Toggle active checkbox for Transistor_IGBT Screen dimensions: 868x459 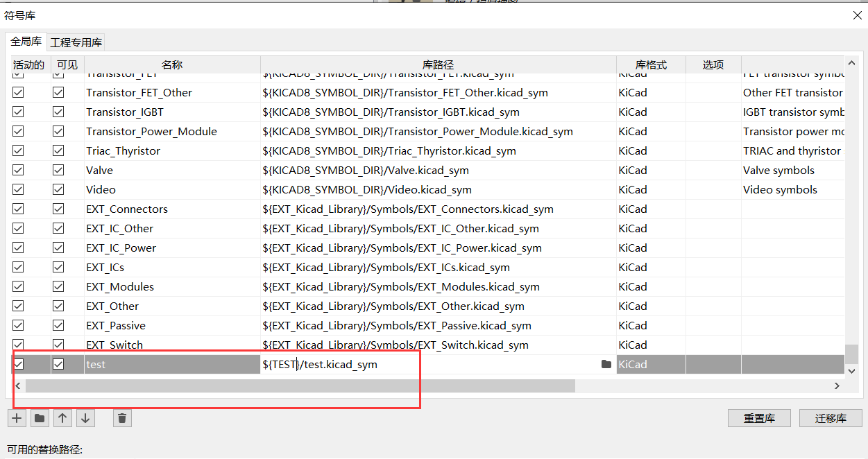point(18,112)
